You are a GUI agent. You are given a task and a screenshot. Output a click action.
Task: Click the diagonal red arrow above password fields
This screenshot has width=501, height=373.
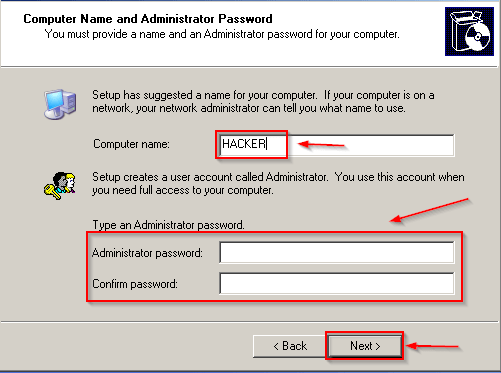[x=429, y=210]
